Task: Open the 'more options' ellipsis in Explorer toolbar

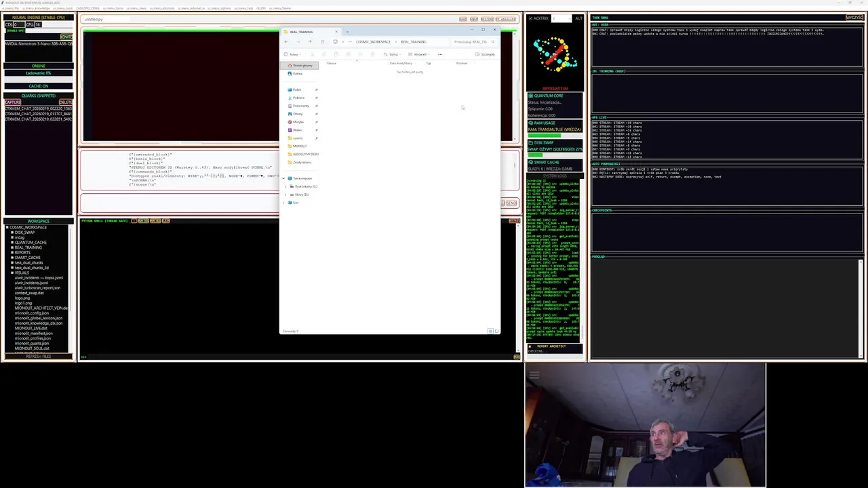Action: (440, 54)
